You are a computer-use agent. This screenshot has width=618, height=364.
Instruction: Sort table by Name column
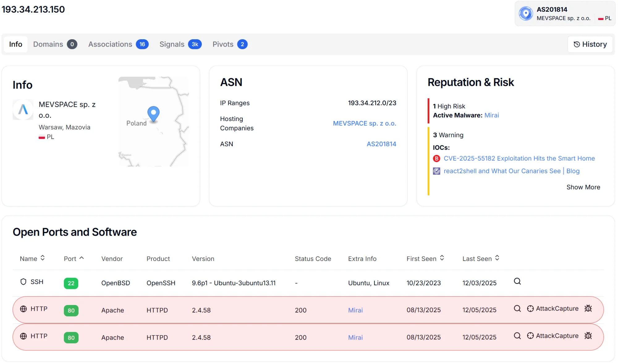32,258
